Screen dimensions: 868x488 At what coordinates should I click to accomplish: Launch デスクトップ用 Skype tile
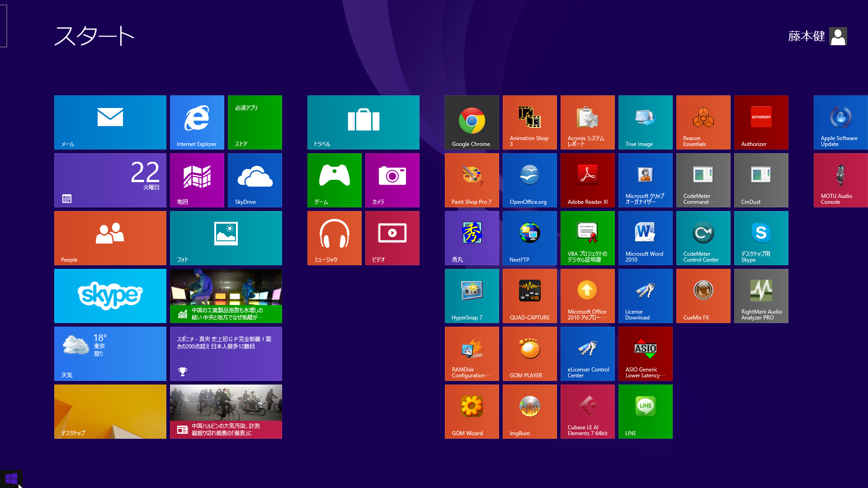761,238
